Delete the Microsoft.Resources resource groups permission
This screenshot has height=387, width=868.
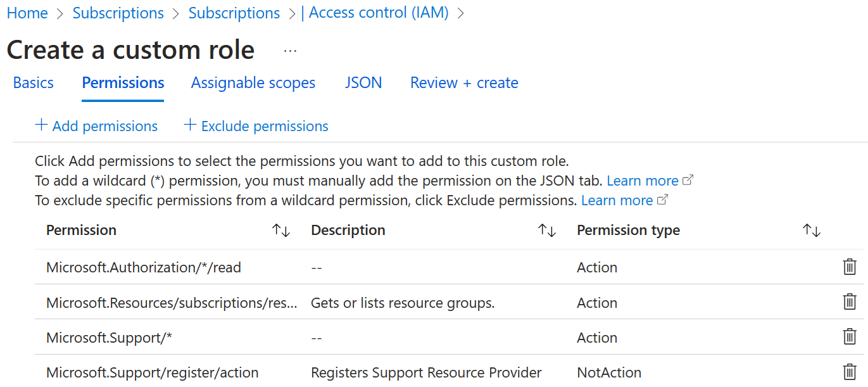pos(850,302)
